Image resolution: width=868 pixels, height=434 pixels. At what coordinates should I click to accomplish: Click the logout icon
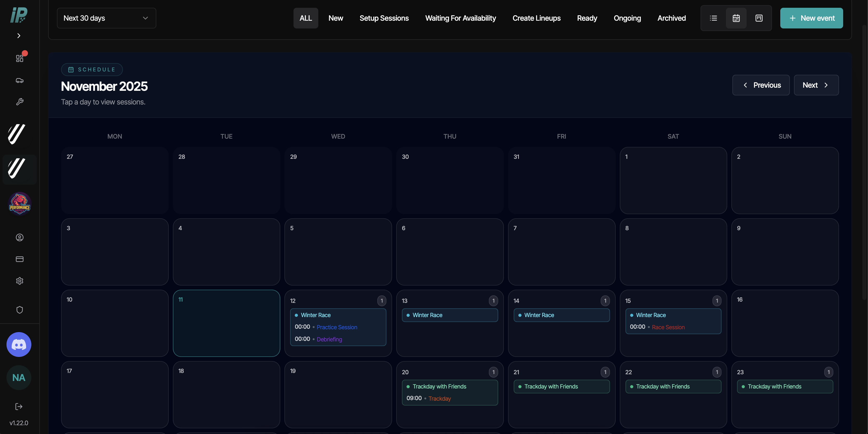click(x=19, y=406)
